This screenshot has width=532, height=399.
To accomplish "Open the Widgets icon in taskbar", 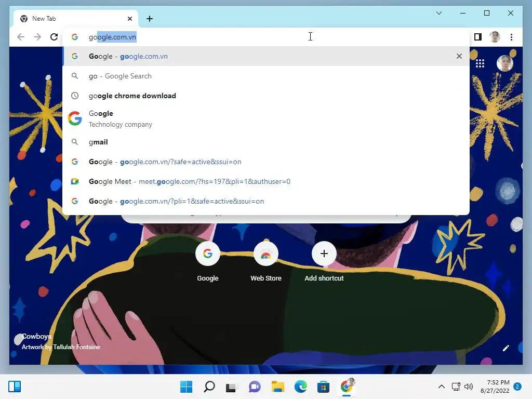I will (15, 387).
